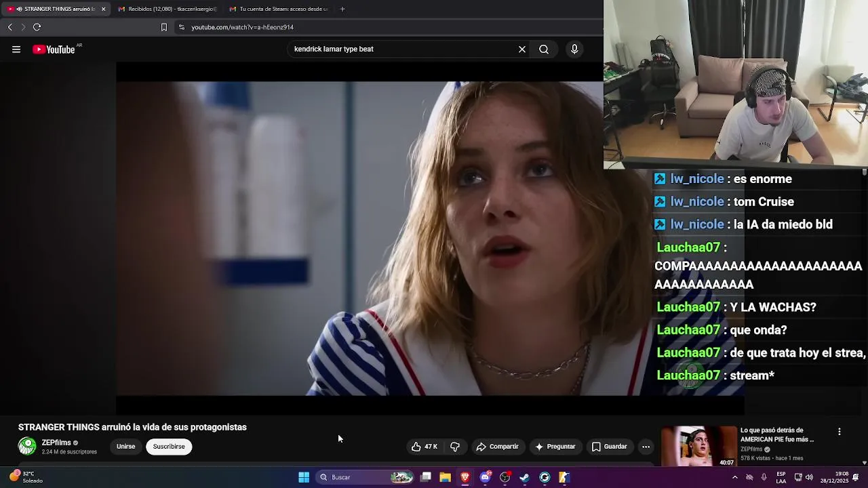Switch ESP LAA input language
This screenshot has width=868, height=488.
(x=781, y=477)
